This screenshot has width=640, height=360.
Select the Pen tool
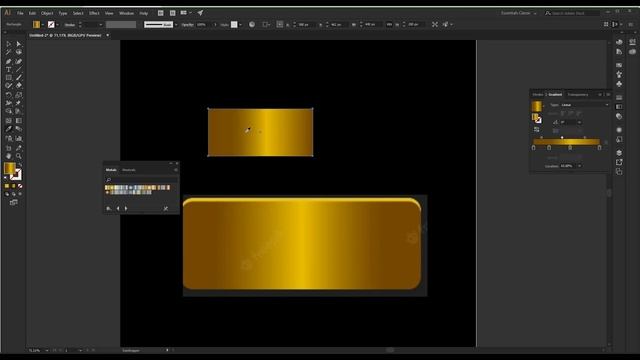point(9,61)
